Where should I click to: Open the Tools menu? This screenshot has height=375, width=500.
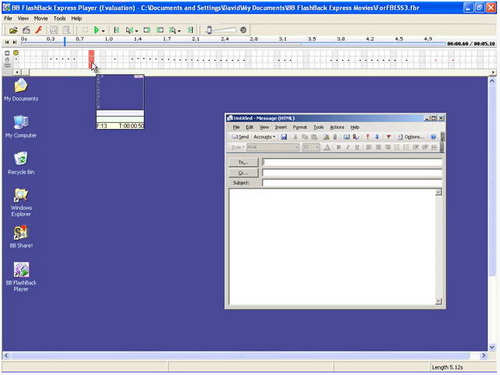[x=60, y=18]
